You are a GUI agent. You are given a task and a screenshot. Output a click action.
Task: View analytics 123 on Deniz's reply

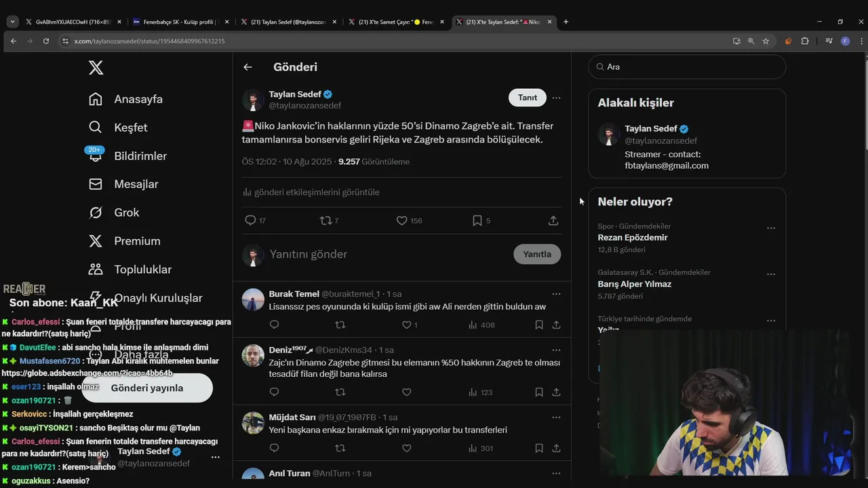point(481,392)
